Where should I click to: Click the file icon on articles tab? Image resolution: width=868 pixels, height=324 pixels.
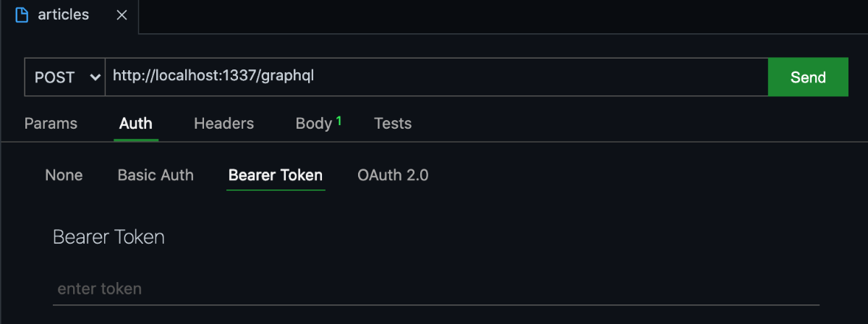22,15
